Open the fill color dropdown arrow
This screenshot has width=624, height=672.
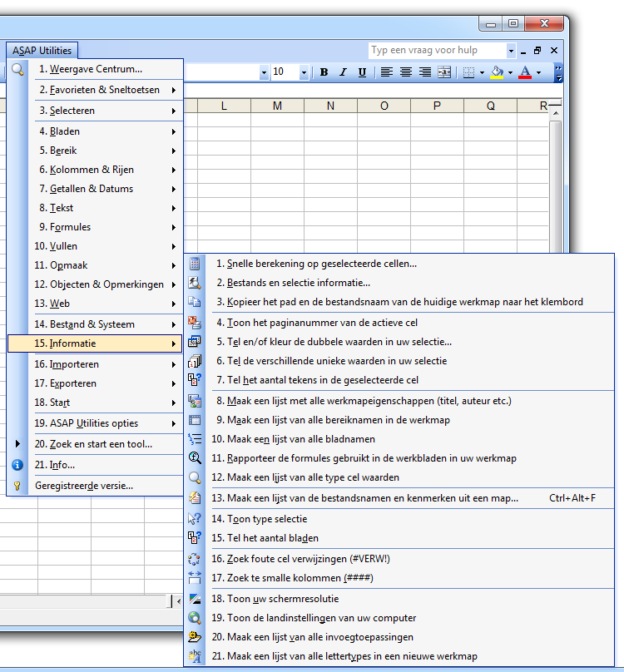click(x=511, y=72)
